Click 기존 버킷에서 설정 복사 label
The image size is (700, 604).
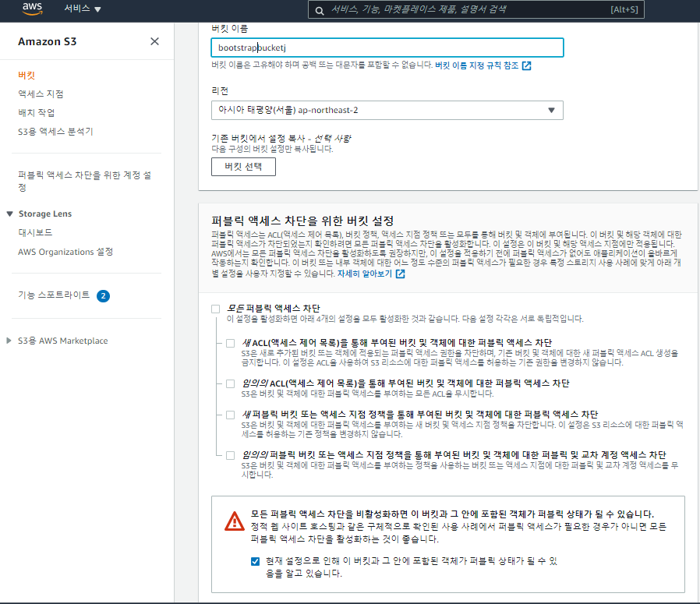tap(281, 139)
